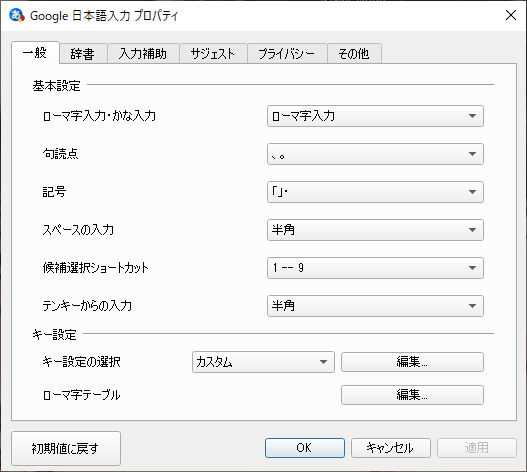Select the サジェスト tab
The height and width of the screenshot is (472, 527).
tap(213, 53)
